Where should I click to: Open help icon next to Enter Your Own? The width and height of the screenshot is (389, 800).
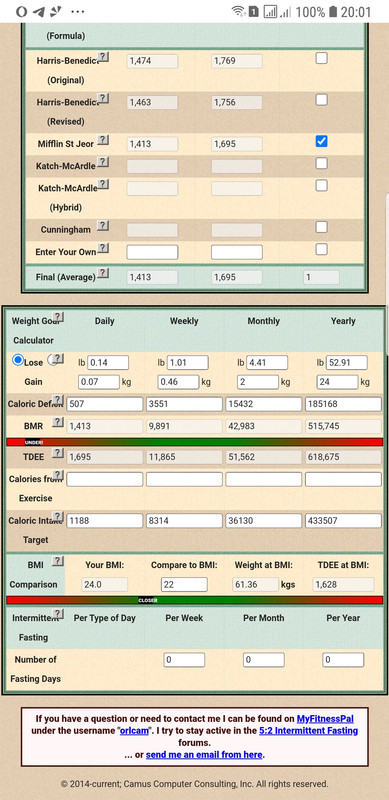[104, 248]
